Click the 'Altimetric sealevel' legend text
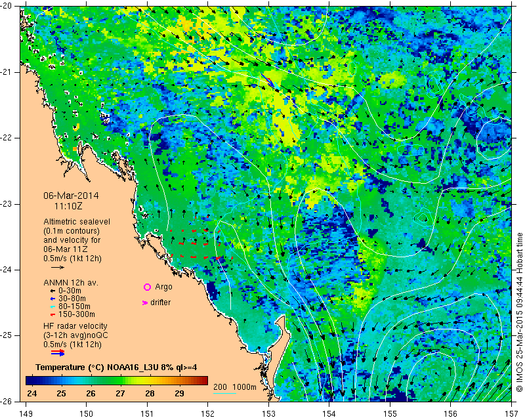 tap(77, 222)
